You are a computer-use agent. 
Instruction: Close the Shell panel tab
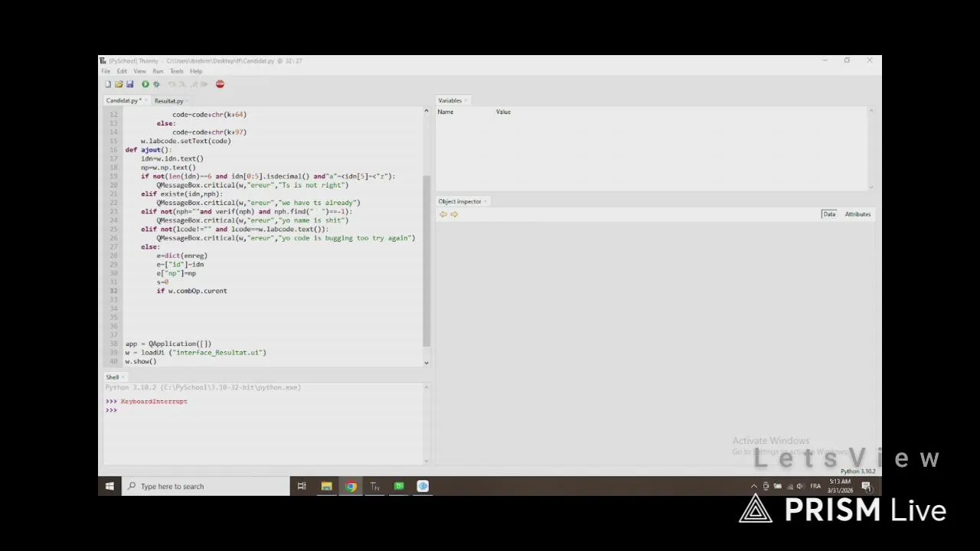122,377
